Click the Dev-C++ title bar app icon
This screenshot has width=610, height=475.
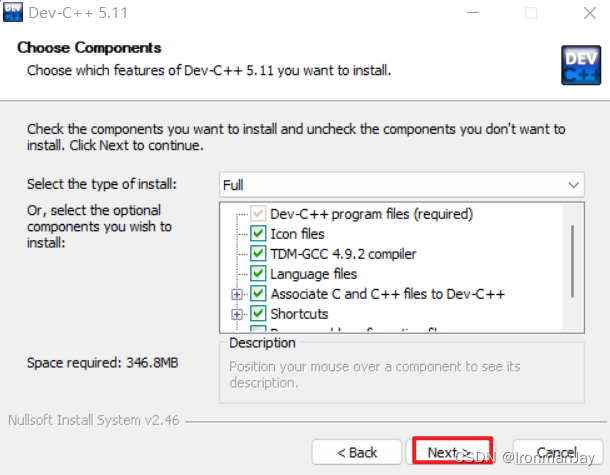(x=12, y=12)
